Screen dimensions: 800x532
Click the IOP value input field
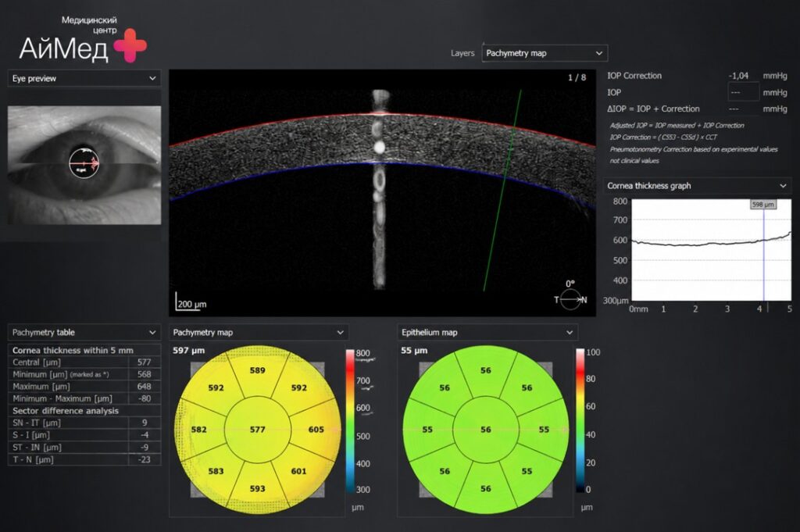743,92
